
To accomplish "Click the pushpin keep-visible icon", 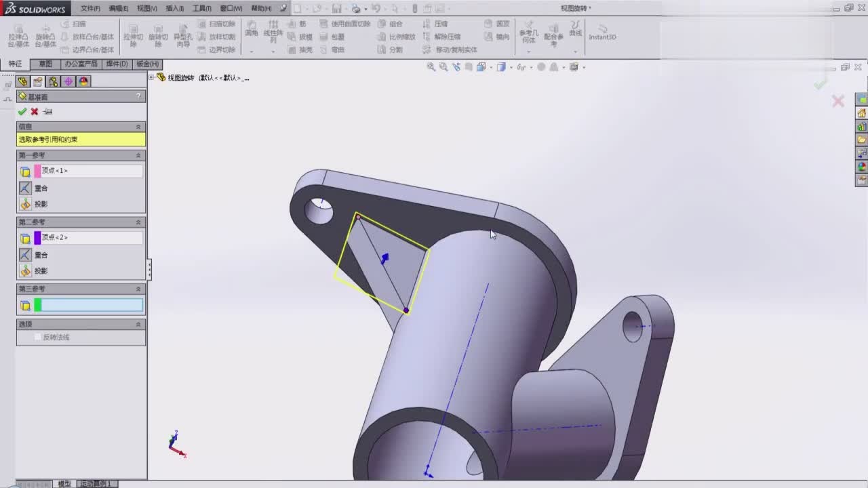I will pyautogui.click(x=47, y=111).
